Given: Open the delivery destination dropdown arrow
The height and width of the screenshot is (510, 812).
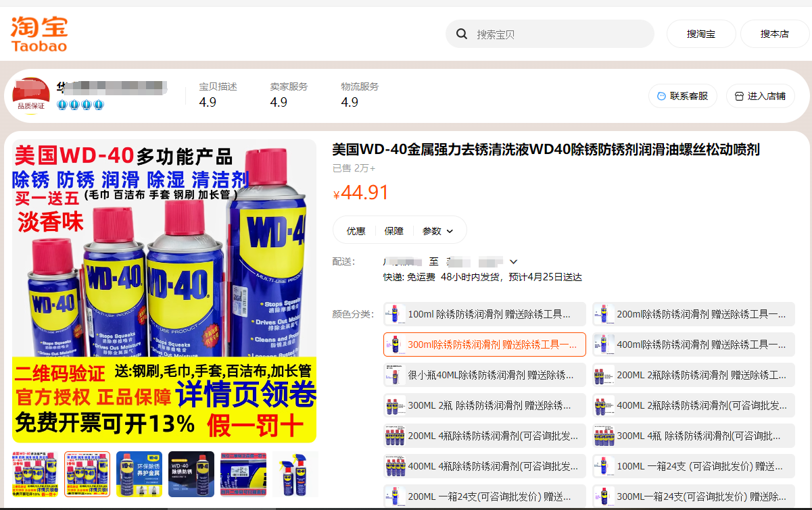Looking at the screenshot, I should pyautogui.click(x=513, y=261).
